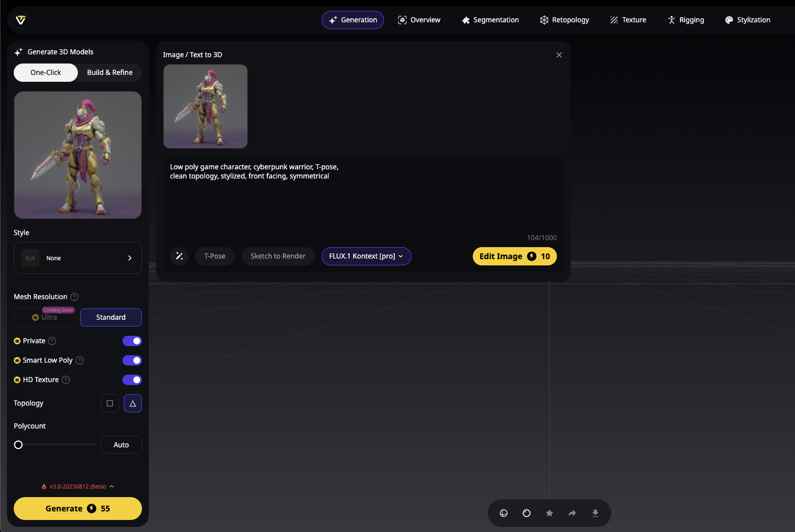Click the download icon in viewport toolbar

595,513
